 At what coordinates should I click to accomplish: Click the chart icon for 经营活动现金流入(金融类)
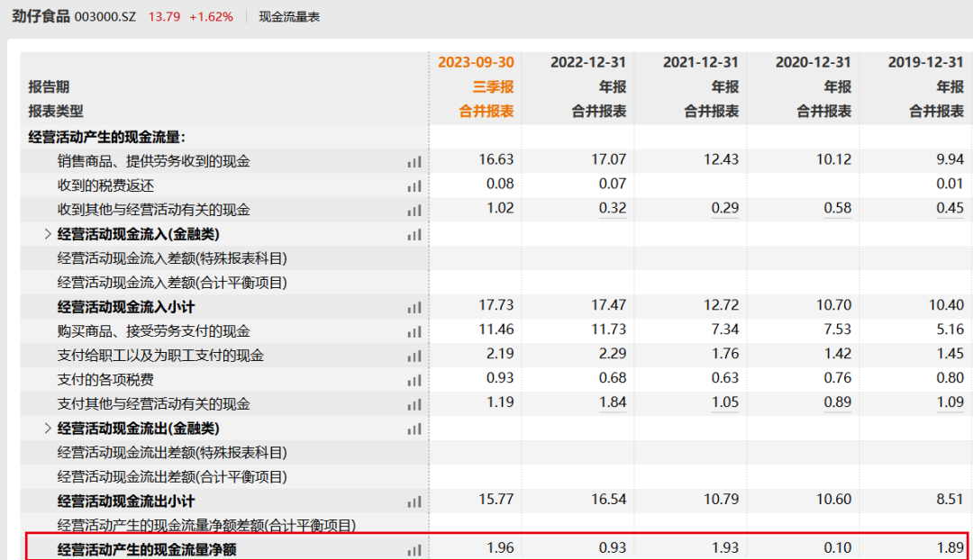414,233
